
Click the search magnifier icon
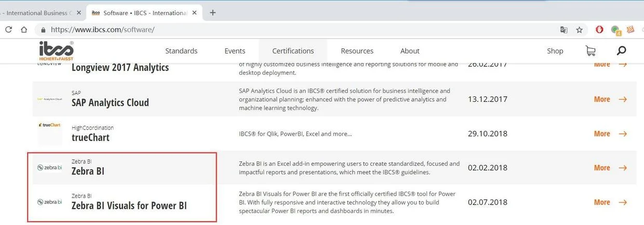(x=621, y=51)
